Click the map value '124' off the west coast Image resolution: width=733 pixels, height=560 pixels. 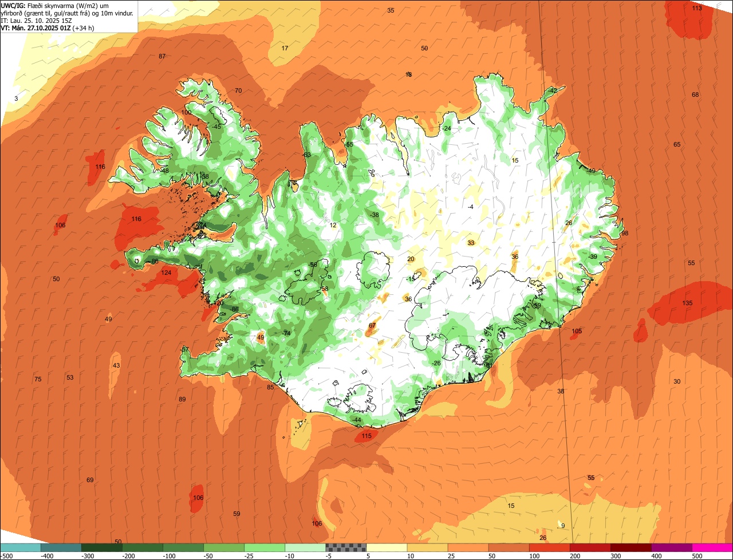click(x=166, y=273)
